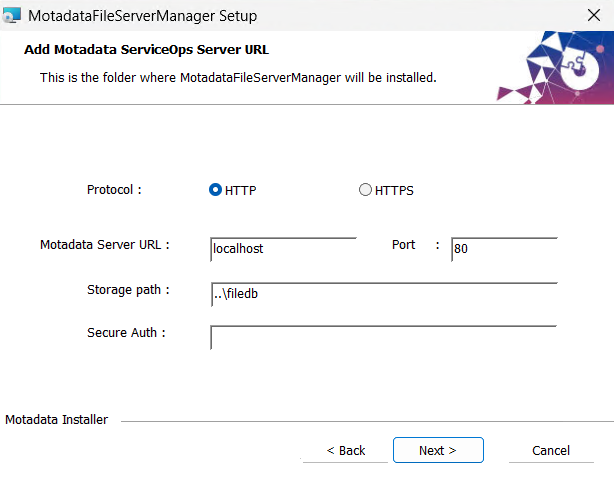Click the folder description subtitle text
This screenshot has width=614, height=481.
pos(238,78)
